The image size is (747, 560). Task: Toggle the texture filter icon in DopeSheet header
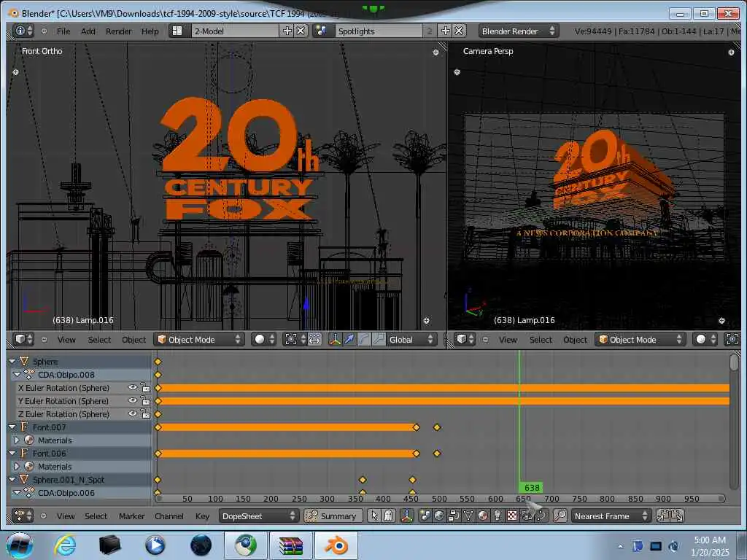click(512, 516)
